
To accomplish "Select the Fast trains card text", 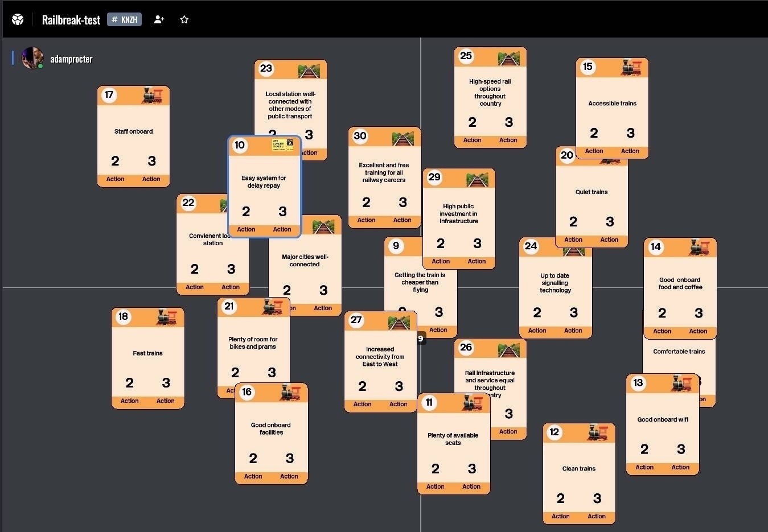I will coord(147,353).
